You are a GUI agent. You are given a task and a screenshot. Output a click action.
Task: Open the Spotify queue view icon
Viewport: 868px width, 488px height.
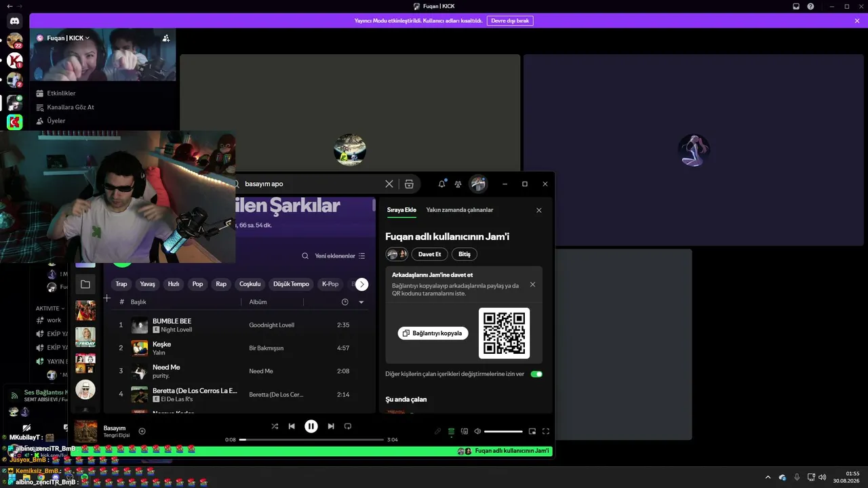click(452, 431)
